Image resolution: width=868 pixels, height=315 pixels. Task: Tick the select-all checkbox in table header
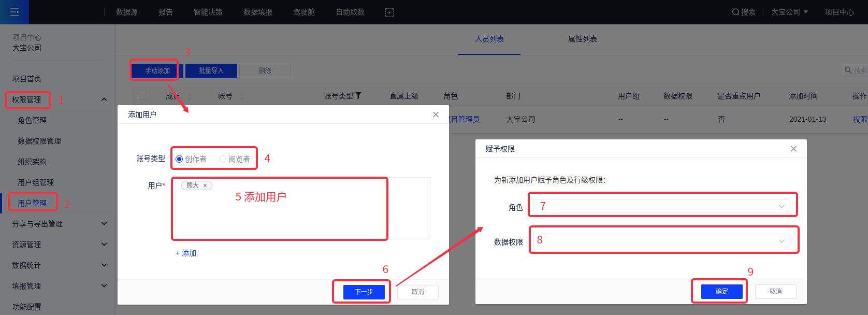tap(143, 96)
